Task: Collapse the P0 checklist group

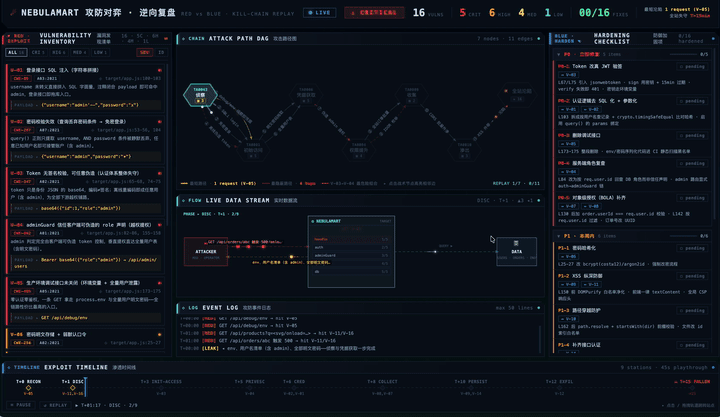Action: click(x=559, y=54)
